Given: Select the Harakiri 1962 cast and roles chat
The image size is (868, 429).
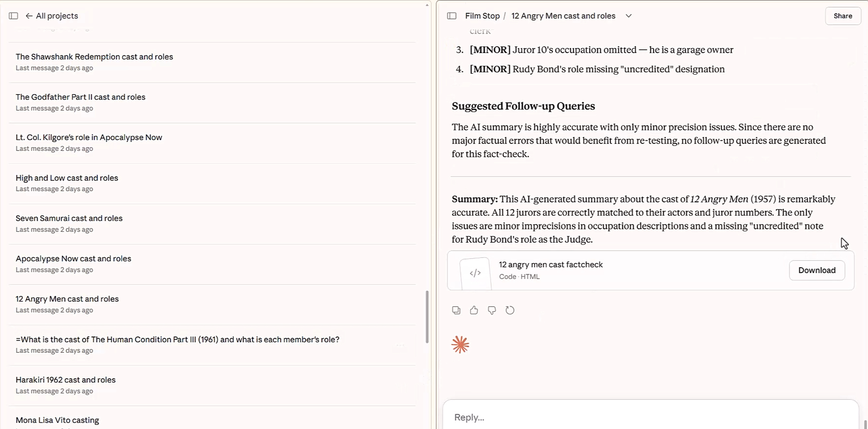Looking at the screenshot, I should click(x=65, y=380).
